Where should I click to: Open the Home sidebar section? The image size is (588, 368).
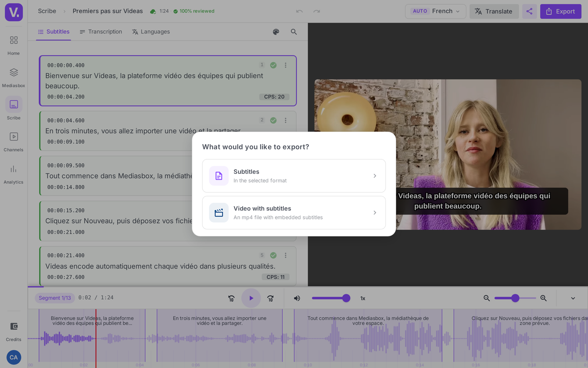point(14,45)
